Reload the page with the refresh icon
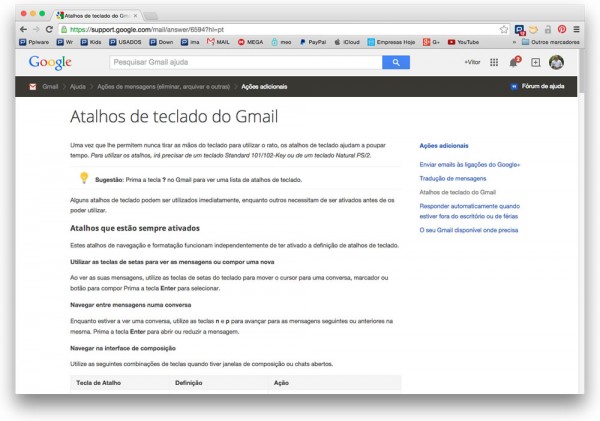The image size is (600, 421). click(x=49, y=29)
